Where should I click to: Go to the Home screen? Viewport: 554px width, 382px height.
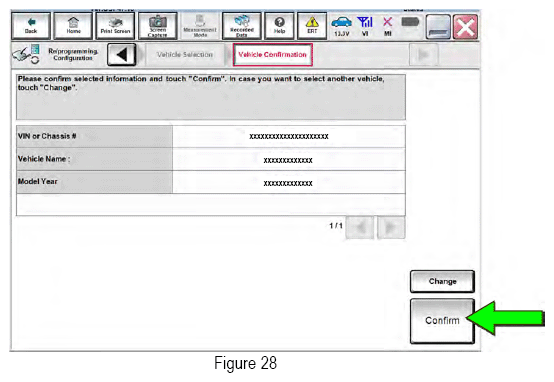point(73,26)
